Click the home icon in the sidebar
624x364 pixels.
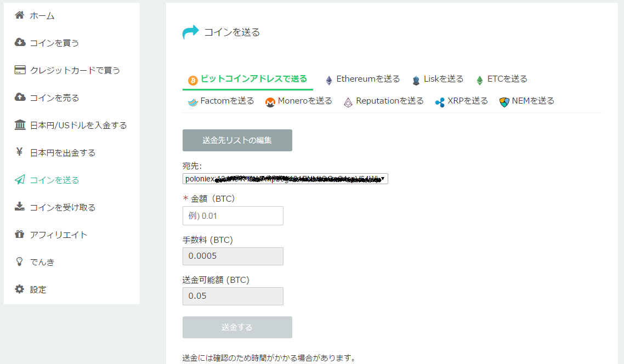coord(19,15)
